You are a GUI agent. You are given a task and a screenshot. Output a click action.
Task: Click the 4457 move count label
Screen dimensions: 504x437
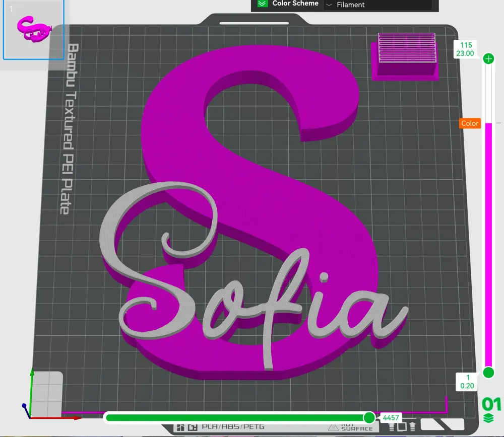392,417
